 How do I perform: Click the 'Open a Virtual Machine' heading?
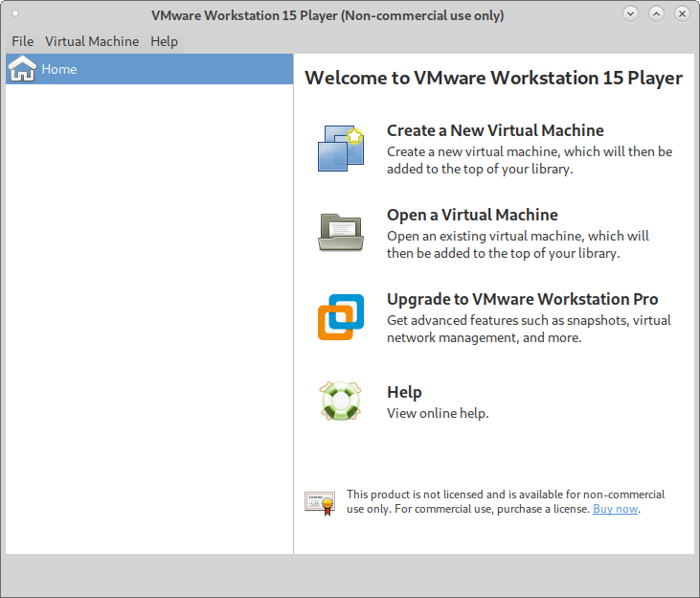(472, 215)
